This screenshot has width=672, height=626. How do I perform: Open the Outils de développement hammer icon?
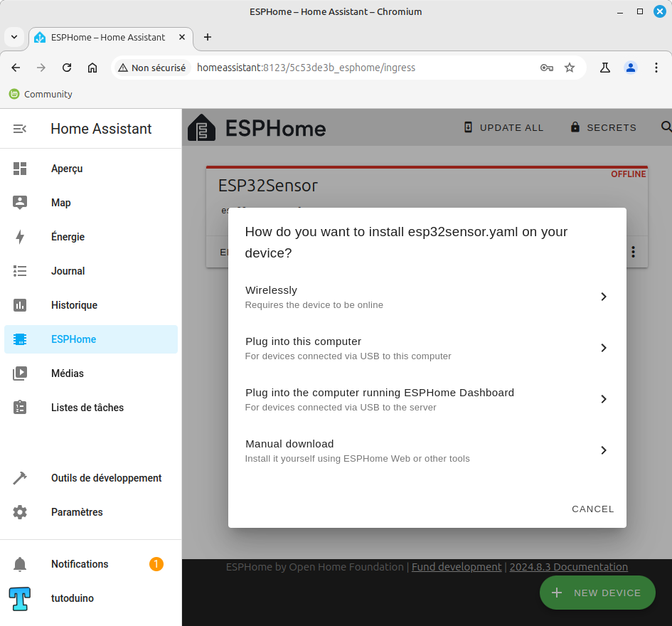[x=20, y=477]
